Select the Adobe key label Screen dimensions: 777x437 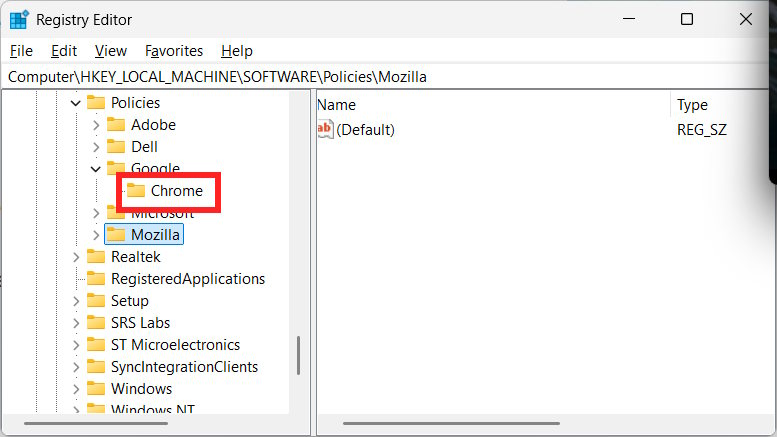153,125
